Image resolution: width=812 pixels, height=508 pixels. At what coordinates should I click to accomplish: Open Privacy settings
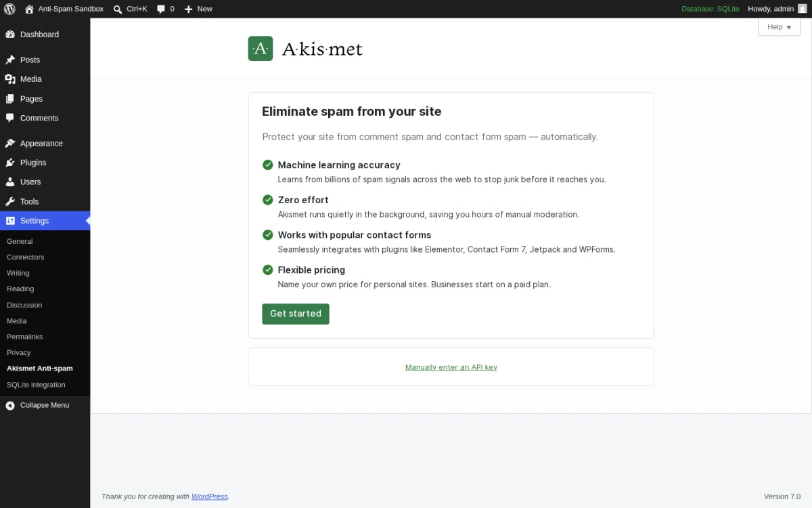click(x=19, y=352)
